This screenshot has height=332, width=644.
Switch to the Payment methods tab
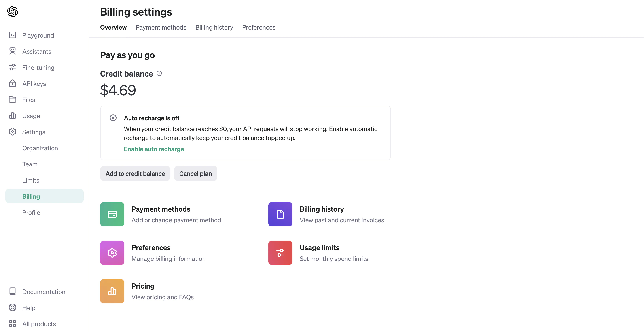click(161, 27)
